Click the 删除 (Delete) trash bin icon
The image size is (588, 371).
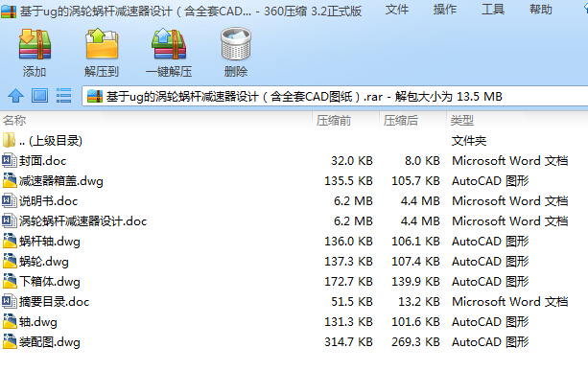(236, 44)
